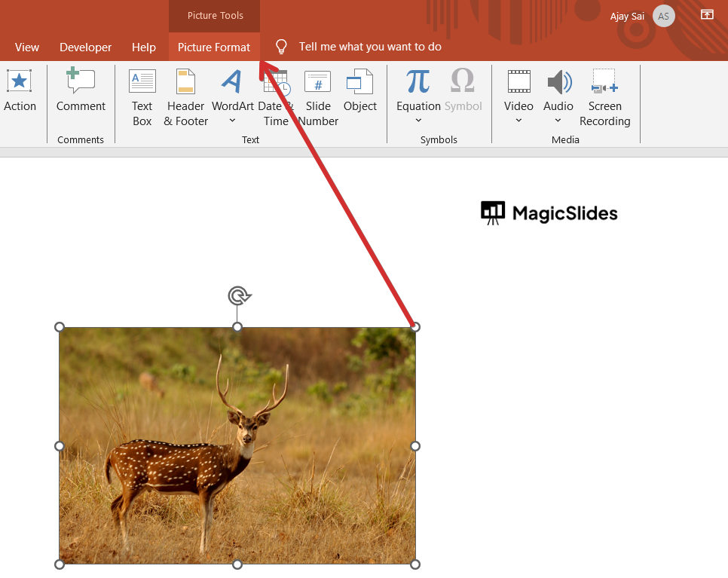
Task: Expand the WordArt dropdown
Action: [232, 121]
